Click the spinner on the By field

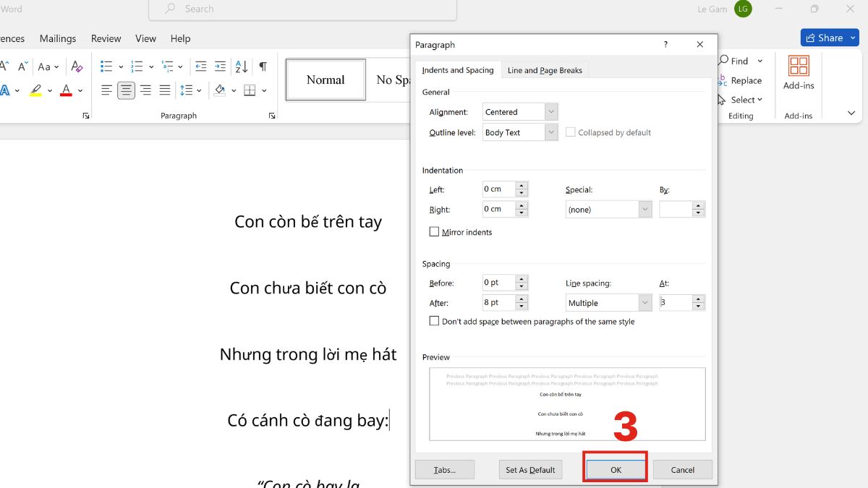698,210
